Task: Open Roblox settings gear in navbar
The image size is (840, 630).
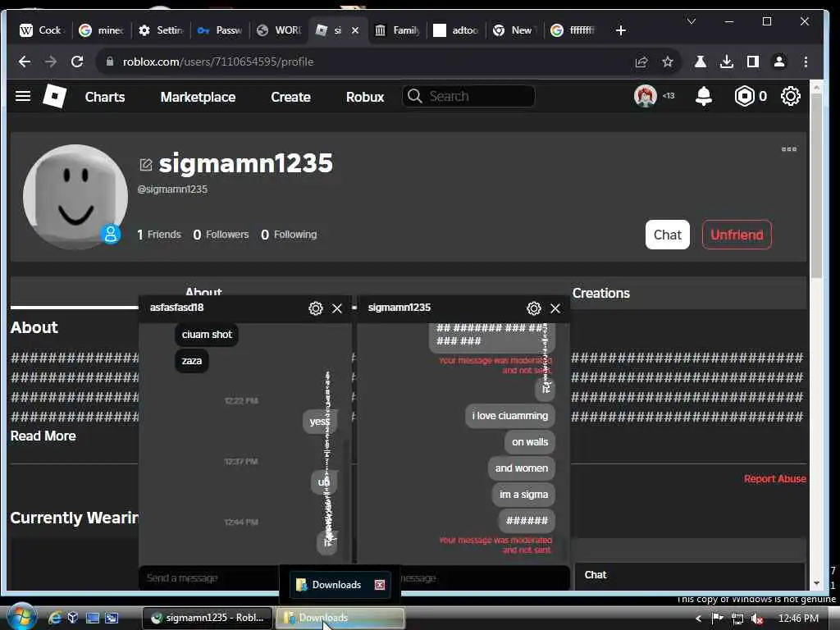Action: coord(791,97)
